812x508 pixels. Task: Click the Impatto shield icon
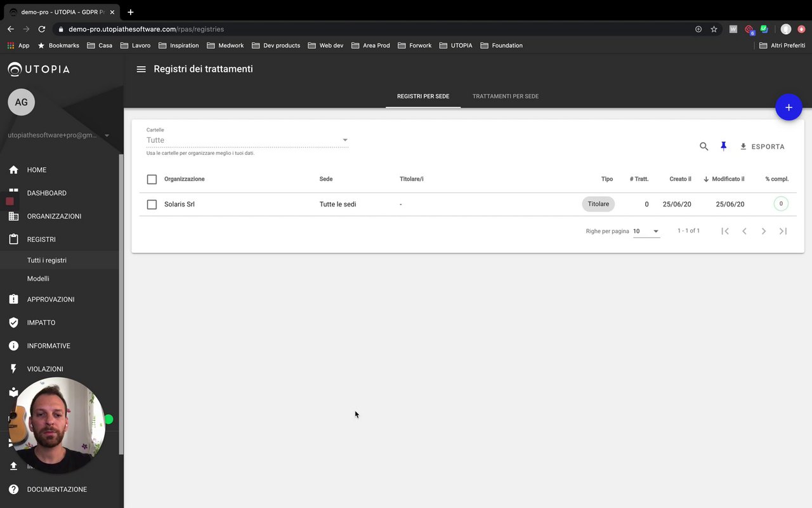click(13, 323)
